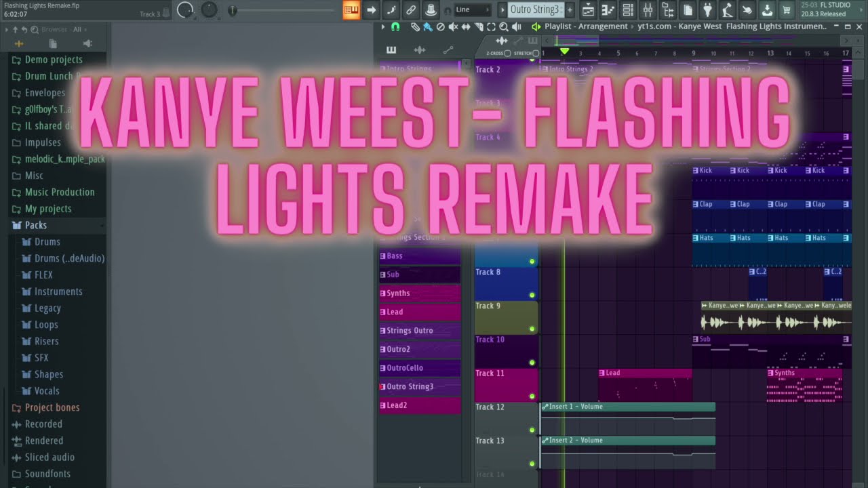
Task: Select the Mute tool in playlist toolbar
Action: coord(453,26)
